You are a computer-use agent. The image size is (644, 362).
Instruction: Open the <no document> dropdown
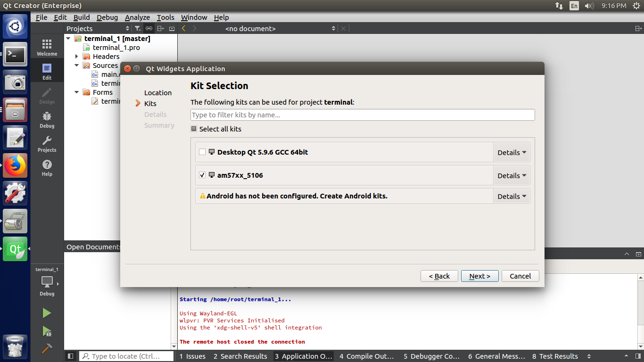[x=280, y=29]
